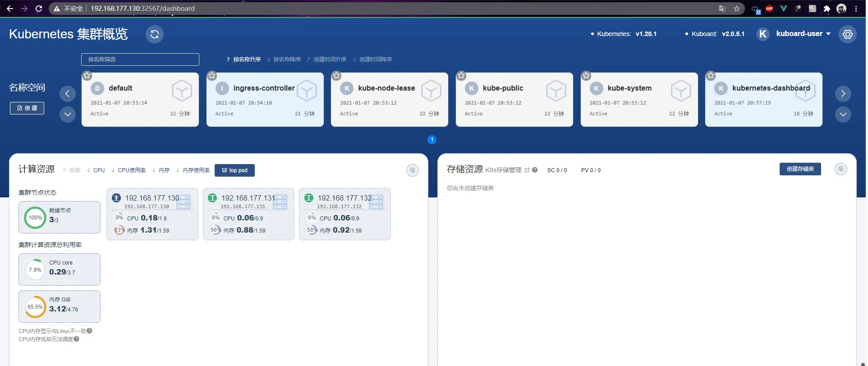This screenshot has width=868, height=366.
Task: Open the settings gear icon
Action: [847, 34]
